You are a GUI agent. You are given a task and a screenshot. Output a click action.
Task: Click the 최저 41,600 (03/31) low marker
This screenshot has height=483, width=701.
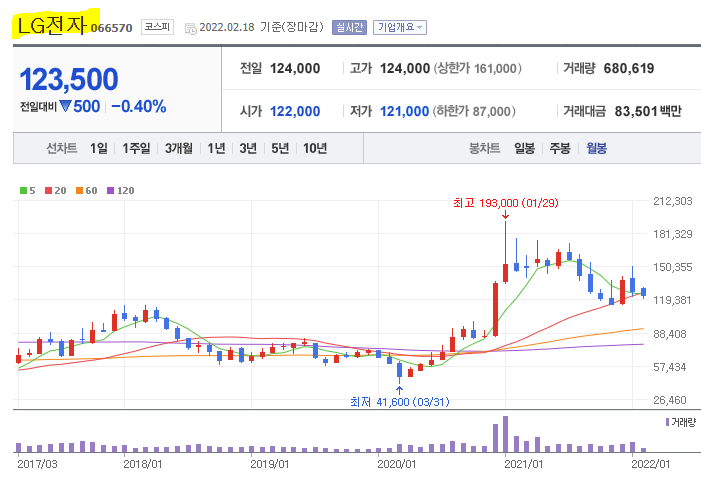point(400,402)
